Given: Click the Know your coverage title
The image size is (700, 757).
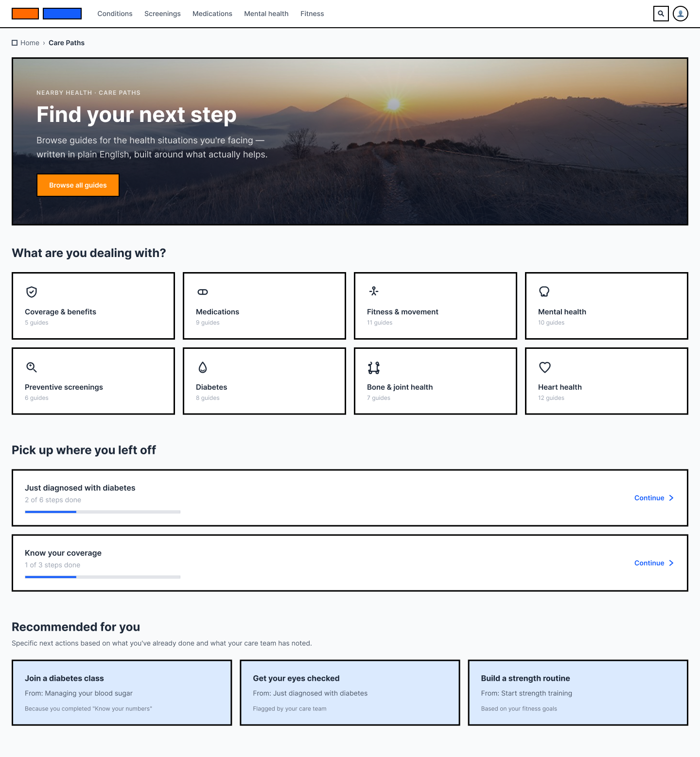Looking at the screenshot, I should click(63, 553).
